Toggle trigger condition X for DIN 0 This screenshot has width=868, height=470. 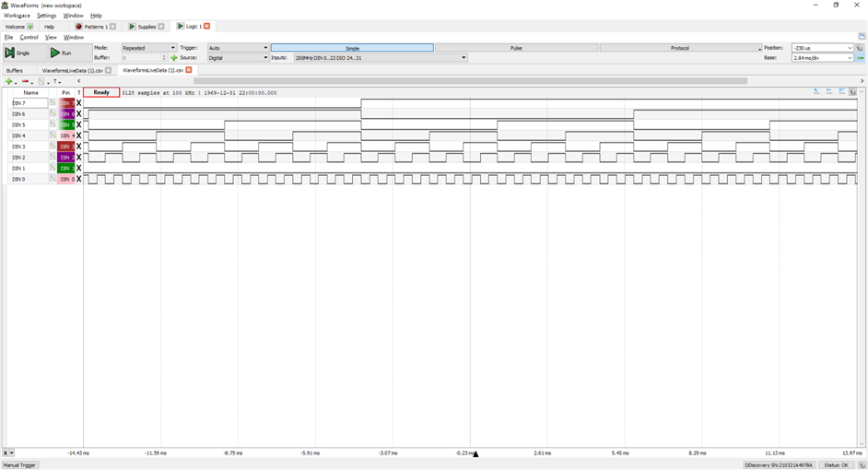point(78,179)
